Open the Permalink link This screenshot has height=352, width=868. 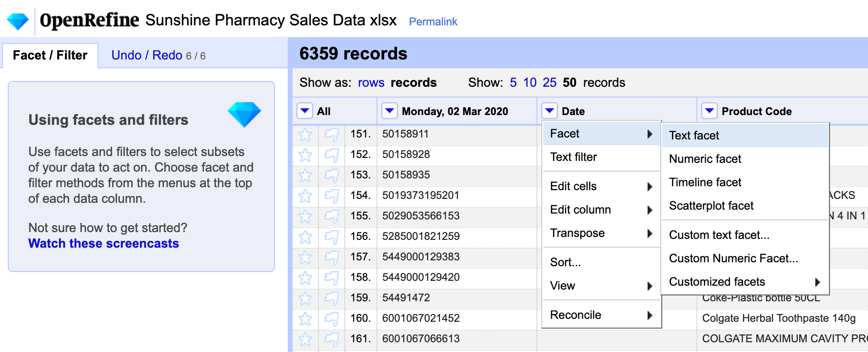(433, 21)
